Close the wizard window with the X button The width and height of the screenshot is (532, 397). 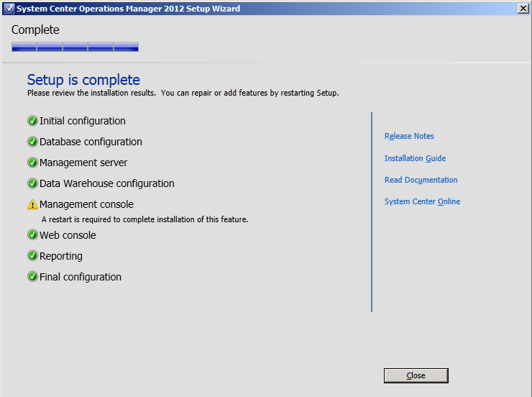523,9
